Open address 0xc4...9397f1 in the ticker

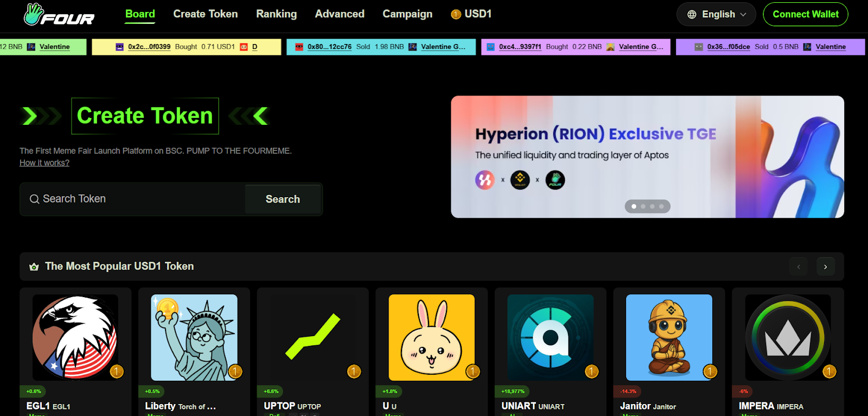point(520,47)
